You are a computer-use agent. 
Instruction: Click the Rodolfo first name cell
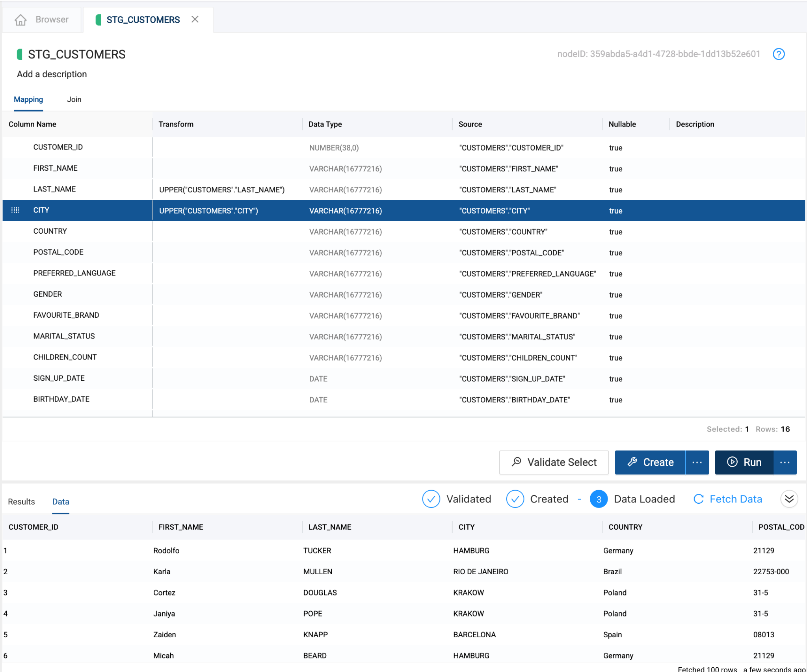pyautogui.click(x=166, y=551)
